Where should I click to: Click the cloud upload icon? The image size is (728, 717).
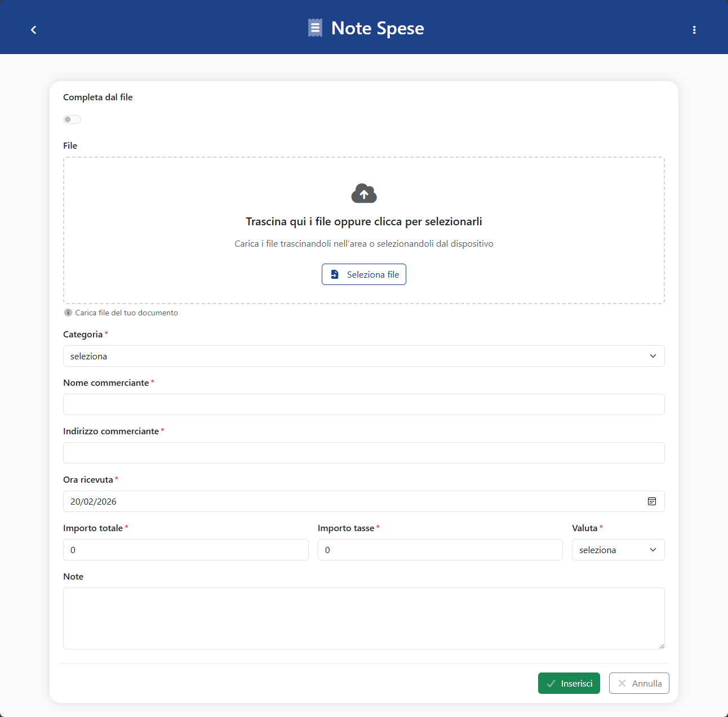364,193
